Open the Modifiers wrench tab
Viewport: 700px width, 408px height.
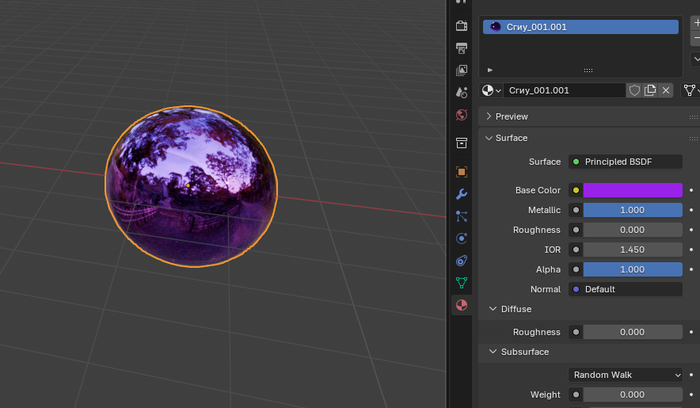click(461, 194)
